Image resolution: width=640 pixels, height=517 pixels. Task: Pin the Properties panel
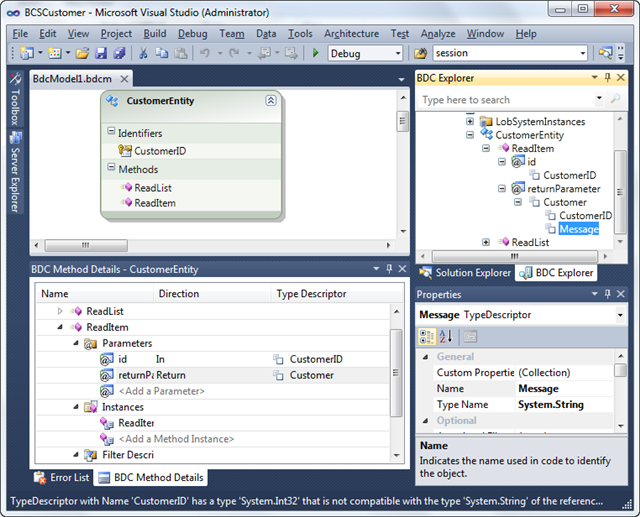point(608,294)
